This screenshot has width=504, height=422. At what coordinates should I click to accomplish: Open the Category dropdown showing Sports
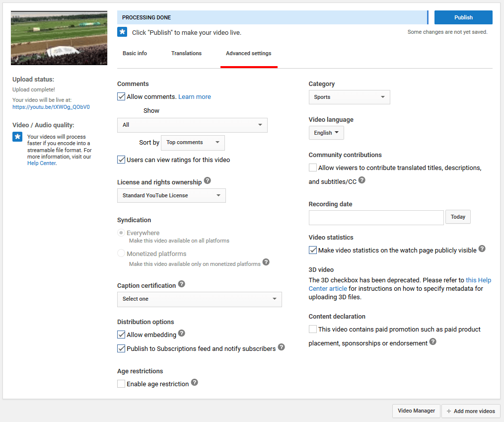tap(349, 97)
